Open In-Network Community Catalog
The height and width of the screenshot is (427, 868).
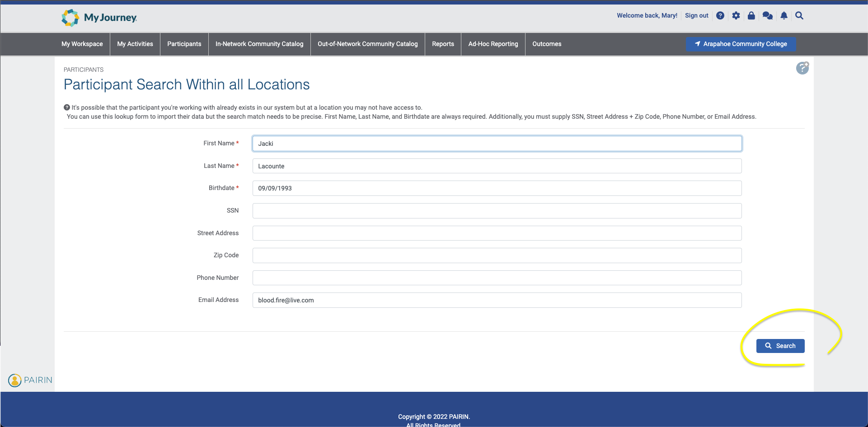coord(259,44)
